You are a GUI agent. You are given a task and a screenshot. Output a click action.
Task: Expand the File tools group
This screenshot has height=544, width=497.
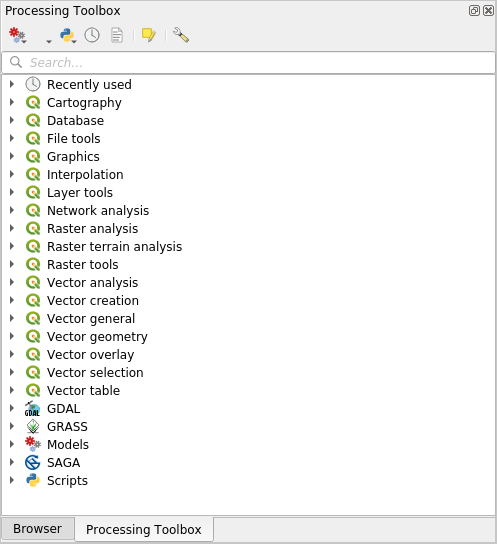pos(12,138)
